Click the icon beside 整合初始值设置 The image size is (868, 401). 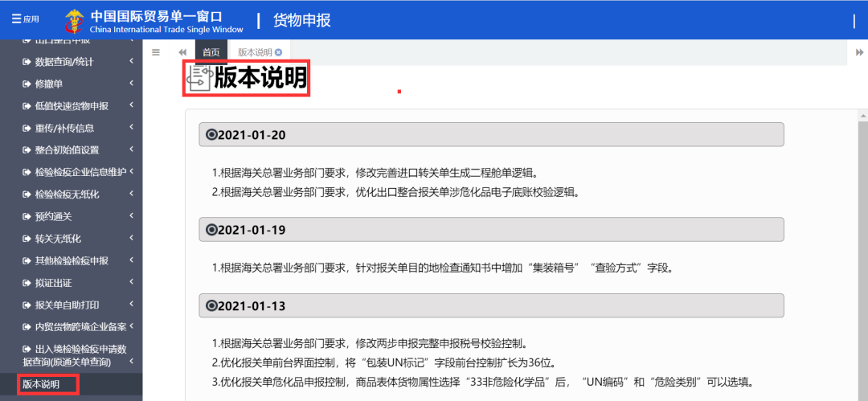[x=26, y=150]
